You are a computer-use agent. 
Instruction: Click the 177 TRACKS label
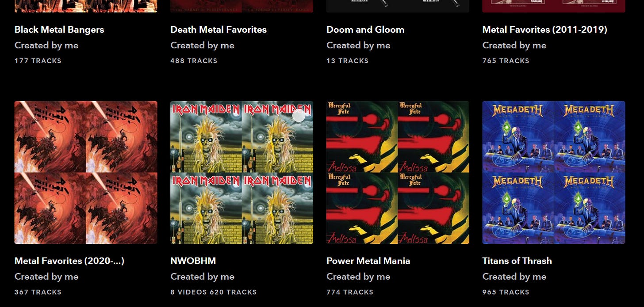coord(38,61)
